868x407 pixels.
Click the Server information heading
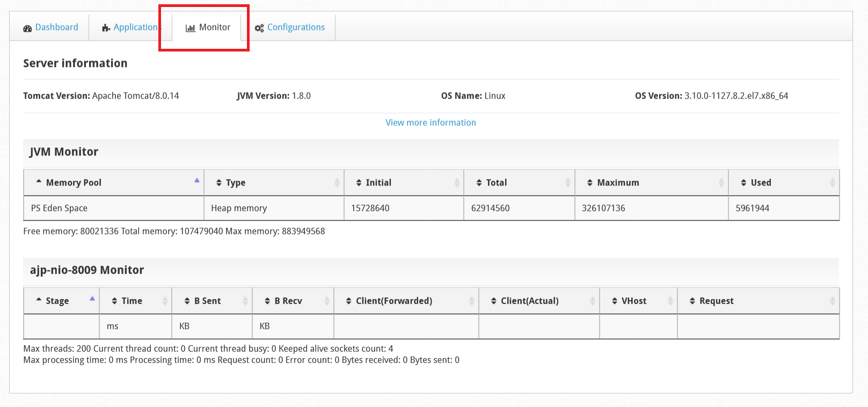(75, 63)
